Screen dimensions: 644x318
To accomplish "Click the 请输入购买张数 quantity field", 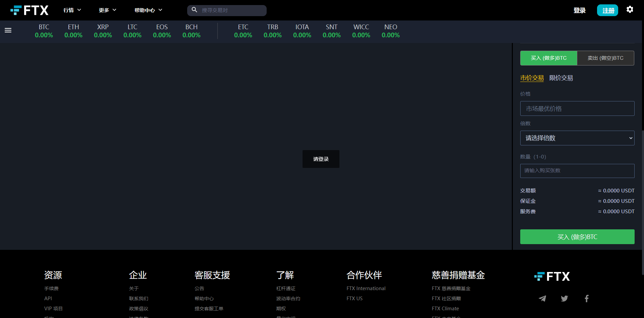I will 577,171.
